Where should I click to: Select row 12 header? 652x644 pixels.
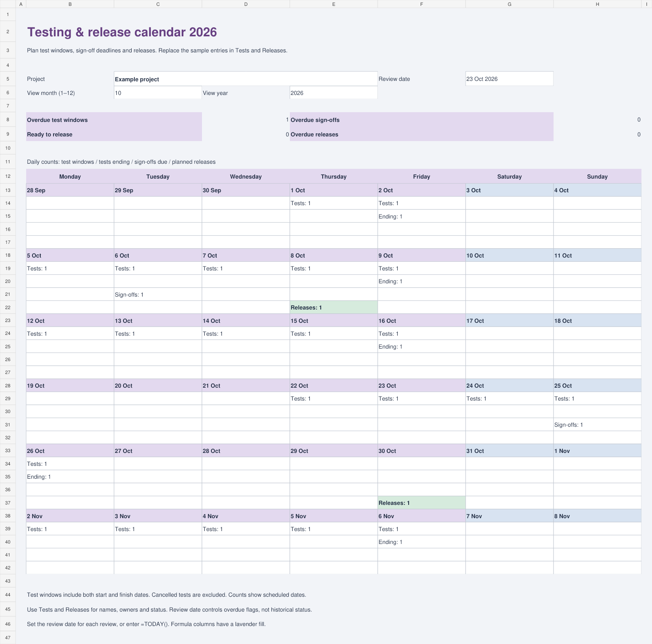tap(8, 176)
